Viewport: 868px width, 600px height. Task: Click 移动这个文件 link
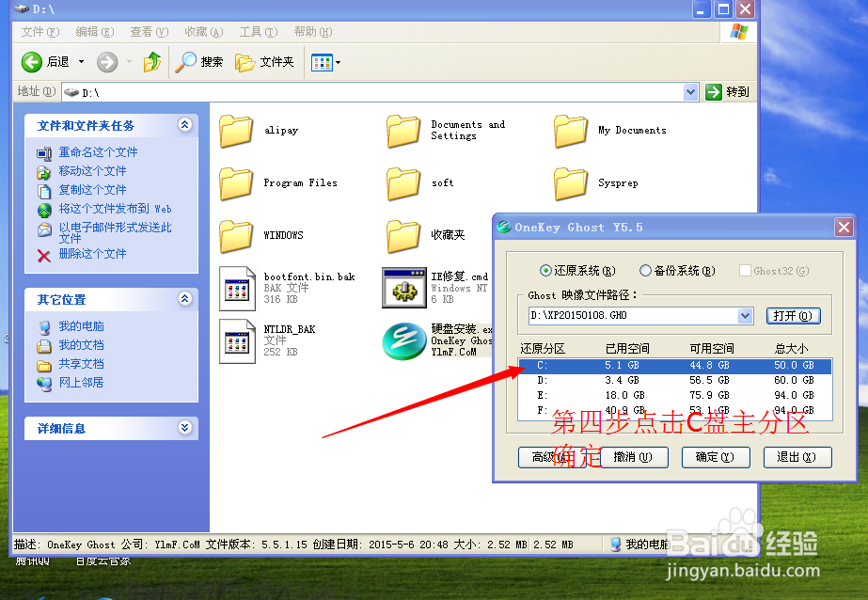[x=92, y=170]
